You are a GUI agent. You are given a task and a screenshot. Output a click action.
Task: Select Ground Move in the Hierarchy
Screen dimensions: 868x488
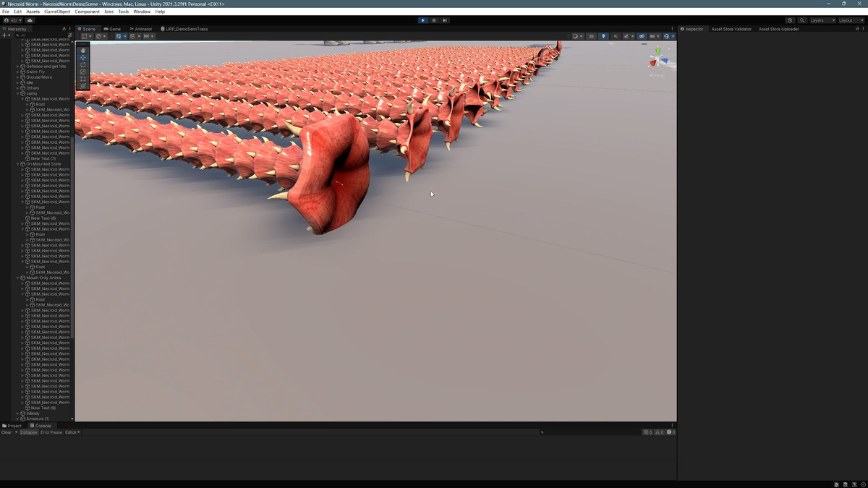pos(39,77)
